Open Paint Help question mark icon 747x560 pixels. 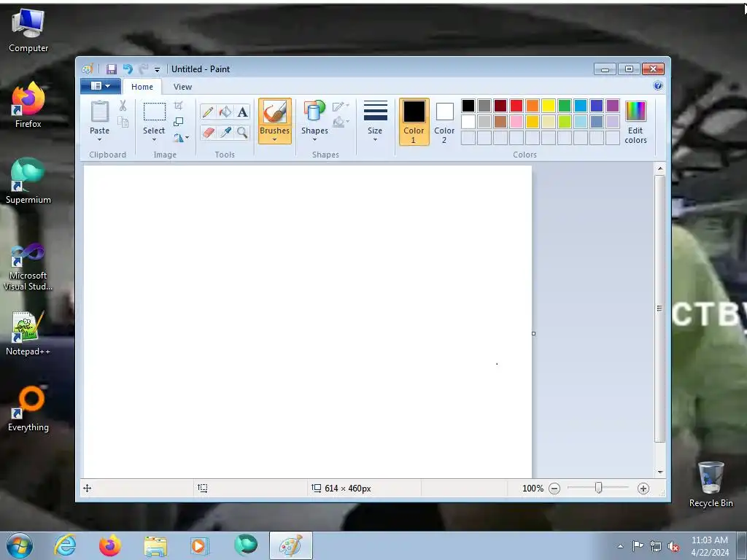[x=658, y=86]
